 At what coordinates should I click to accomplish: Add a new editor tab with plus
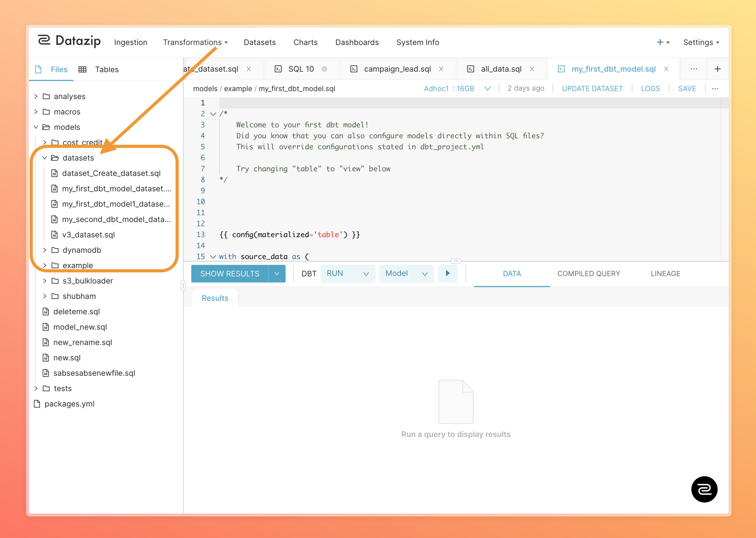(x=717, y=69)
